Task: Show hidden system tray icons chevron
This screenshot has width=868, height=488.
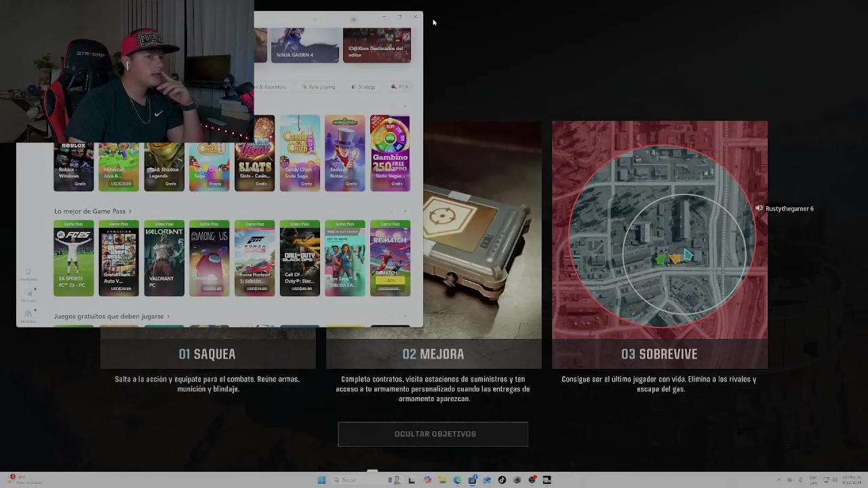Action: point(778,480)
